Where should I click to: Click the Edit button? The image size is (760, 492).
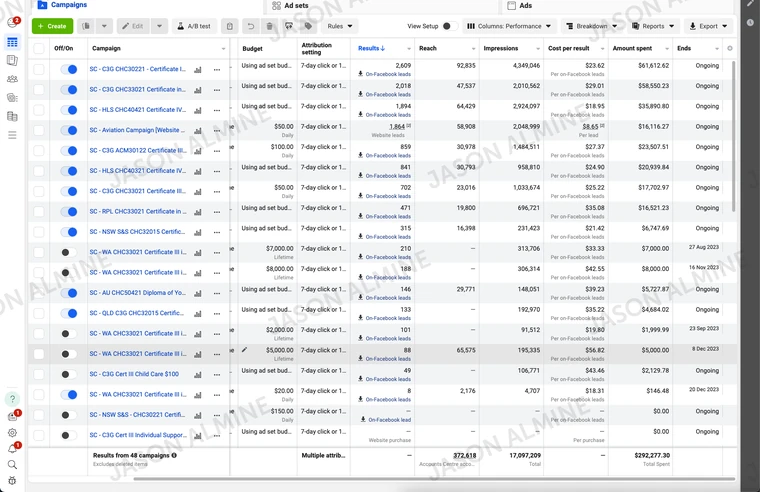tap(133, 26)
